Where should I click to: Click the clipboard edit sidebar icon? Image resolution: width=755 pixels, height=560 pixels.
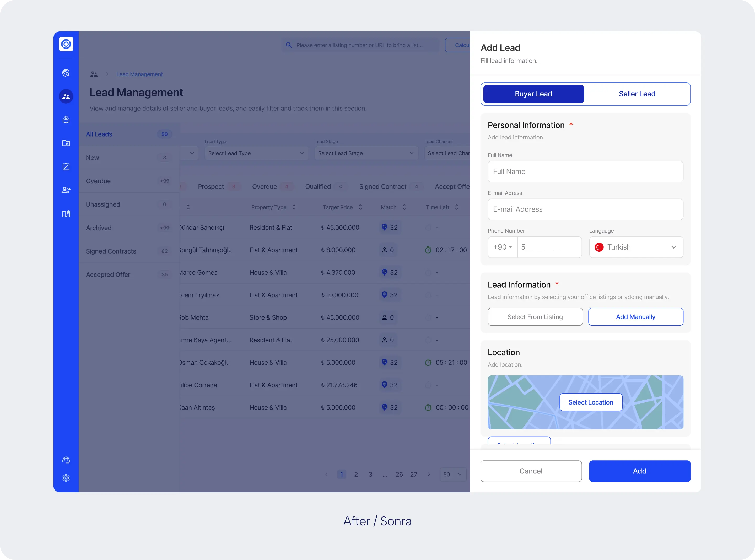coord(66,166)
